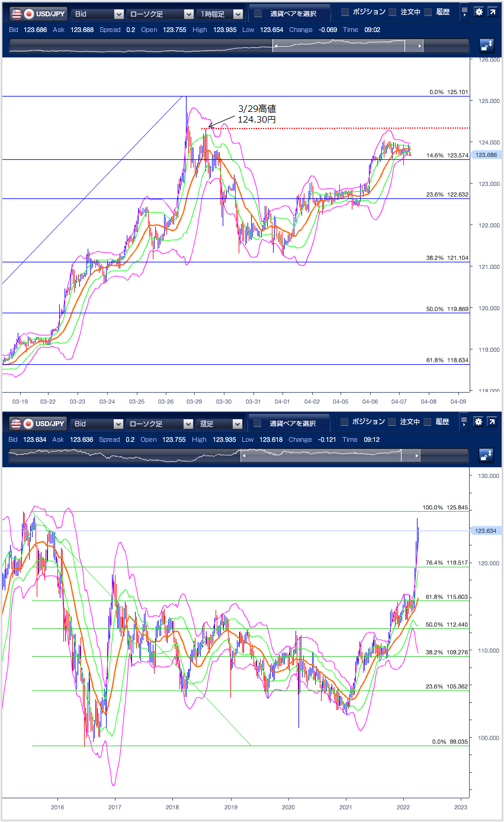The width and height of the screenshot is (504, 822).
Task: Open the top chart list menu icon
Action: click(464, 13)
